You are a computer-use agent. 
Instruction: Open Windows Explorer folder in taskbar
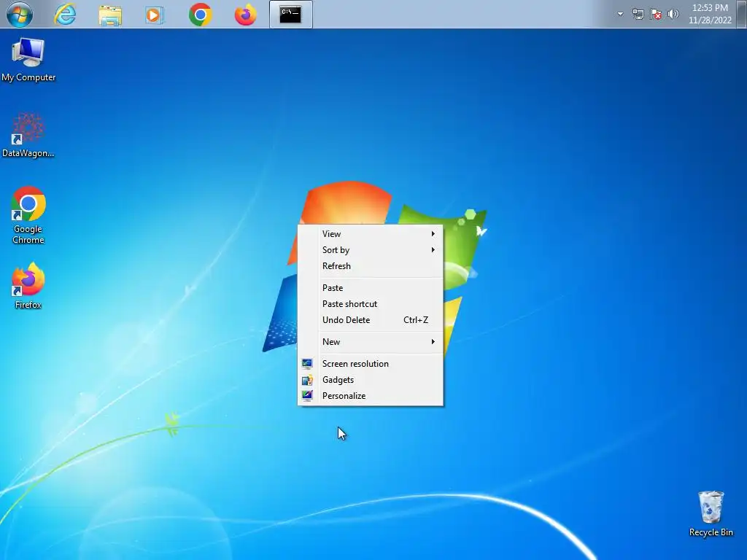pyautogui.click(x=110, y=15)
